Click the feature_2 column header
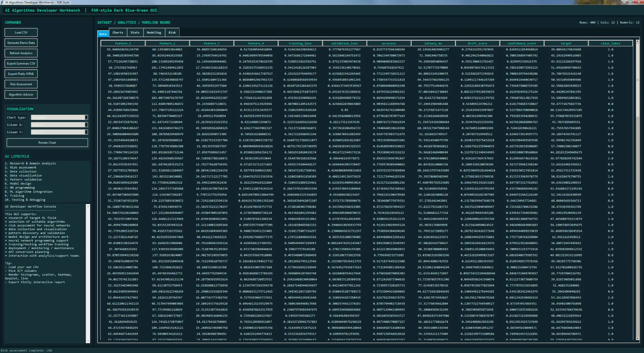Screen dimensions: 644x353 pyautogui.click(x=167, y=43)
